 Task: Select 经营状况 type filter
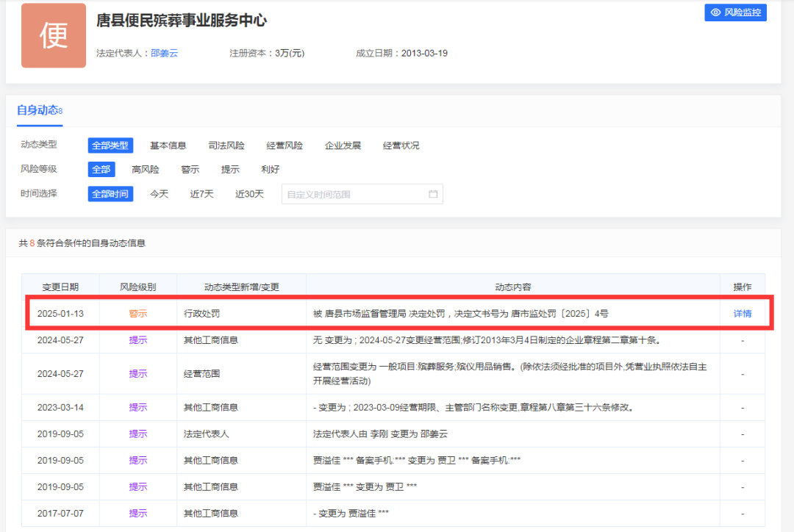click(401, 145)
